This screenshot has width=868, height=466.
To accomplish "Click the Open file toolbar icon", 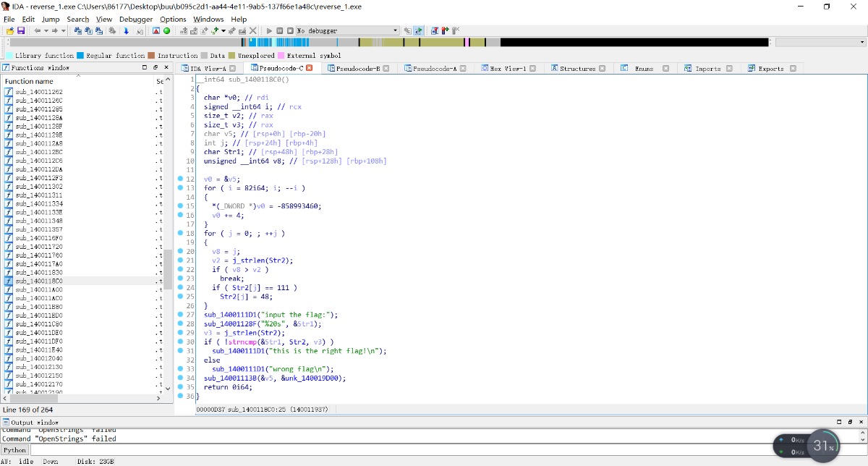I will (x=9, y=31).
